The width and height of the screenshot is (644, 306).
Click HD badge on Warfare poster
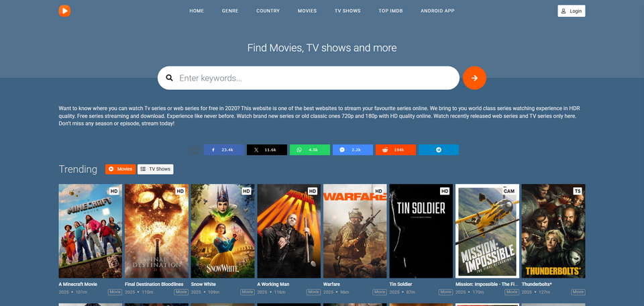378,191
